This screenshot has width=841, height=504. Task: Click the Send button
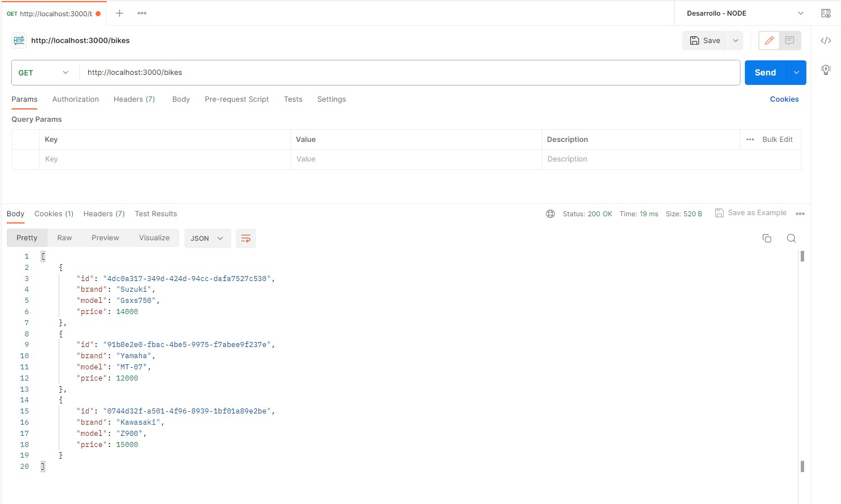pos(766,73)
